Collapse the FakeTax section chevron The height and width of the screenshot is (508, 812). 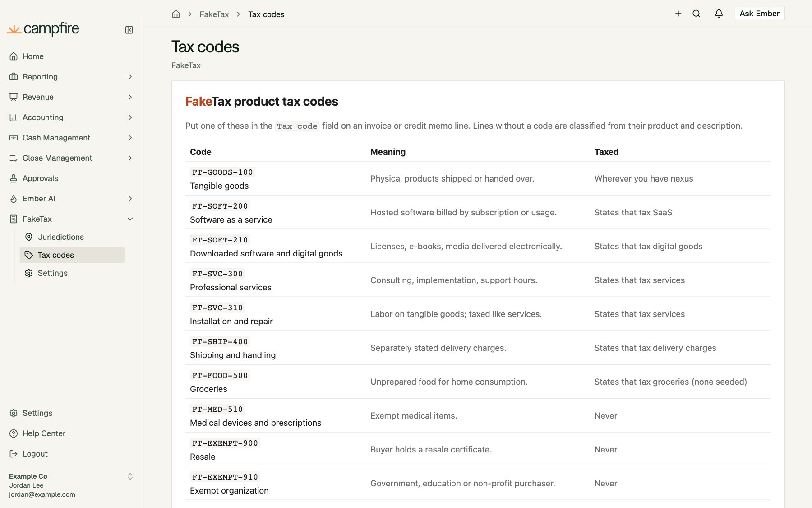pos(130,219)
